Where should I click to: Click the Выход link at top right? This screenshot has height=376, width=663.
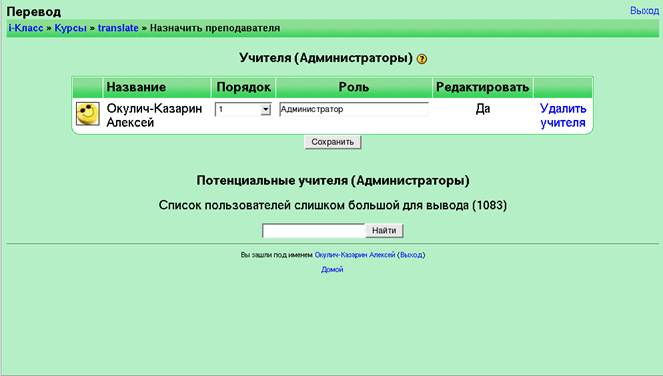[x=644, y=11]
